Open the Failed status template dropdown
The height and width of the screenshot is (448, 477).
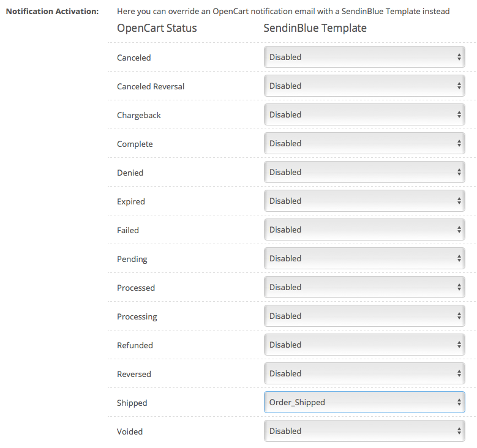pos(364,230)
